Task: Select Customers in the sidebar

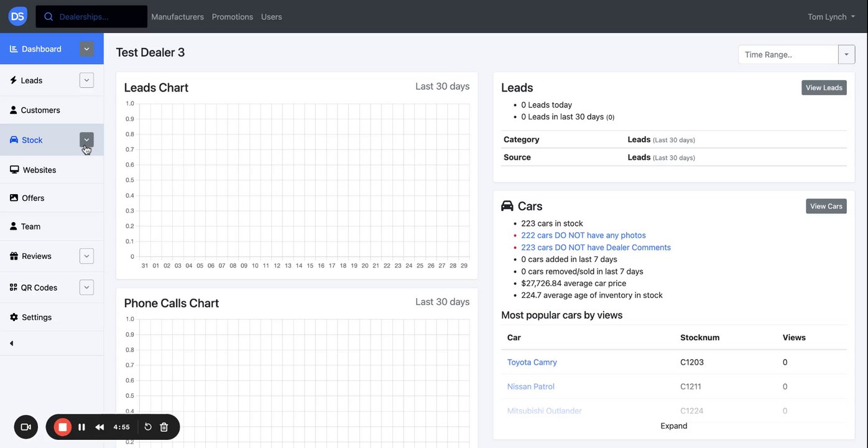Action: tap(52, 110)
